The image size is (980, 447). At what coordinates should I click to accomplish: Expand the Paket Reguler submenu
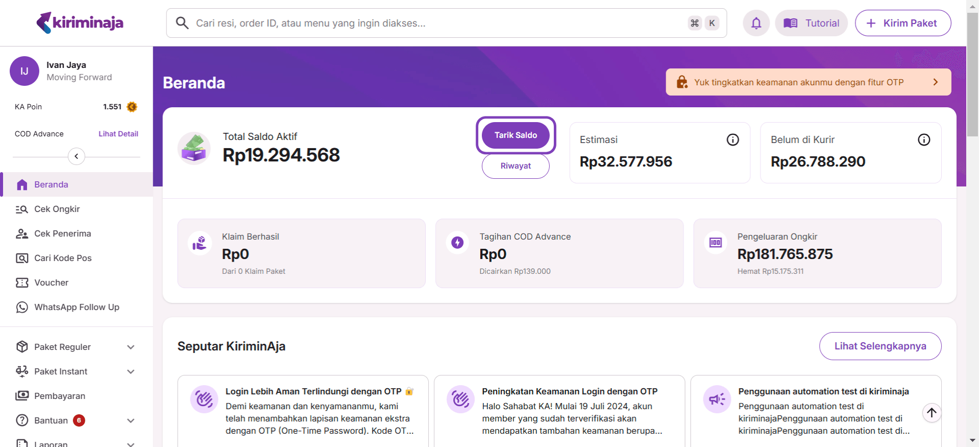[x=131, y=347]
